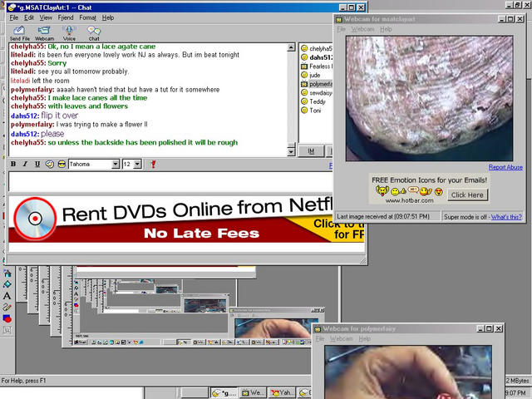This screenshot has width=532, height=399.
Task: Click the Netflix Rent DVDs banner ad
Action: [x=186, y=219]
